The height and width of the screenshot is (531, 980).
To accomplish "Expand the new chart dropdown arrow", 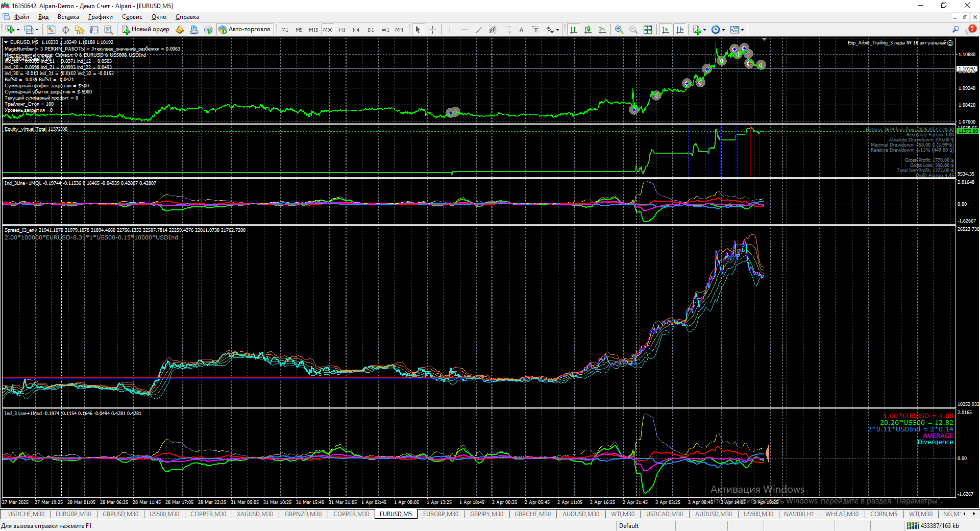I will point(18,30).
